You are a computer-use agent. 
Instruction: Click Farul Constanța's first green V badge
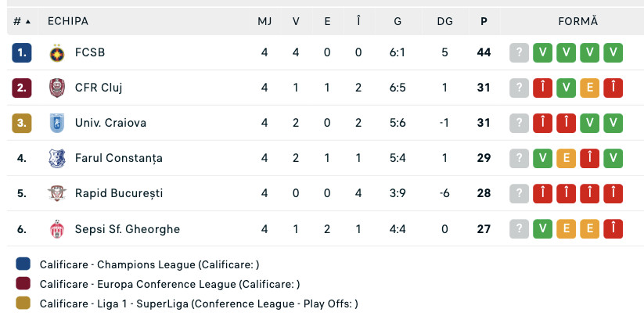tap(543, 158)
